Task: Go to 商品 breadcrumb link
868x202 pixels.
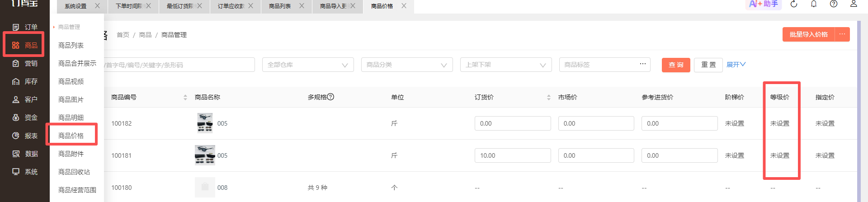Action: pos(145,35)
